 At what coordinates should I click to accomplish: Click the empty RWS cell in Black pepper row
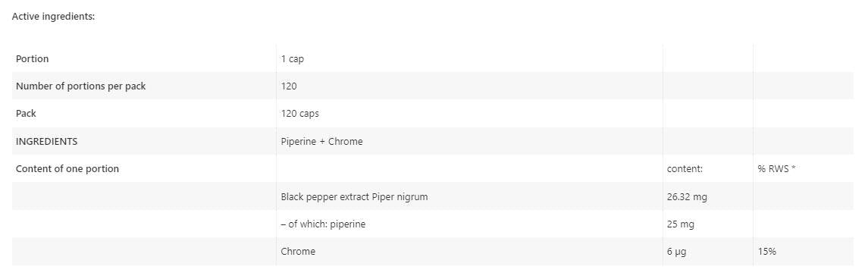click(x=804, y=196)
